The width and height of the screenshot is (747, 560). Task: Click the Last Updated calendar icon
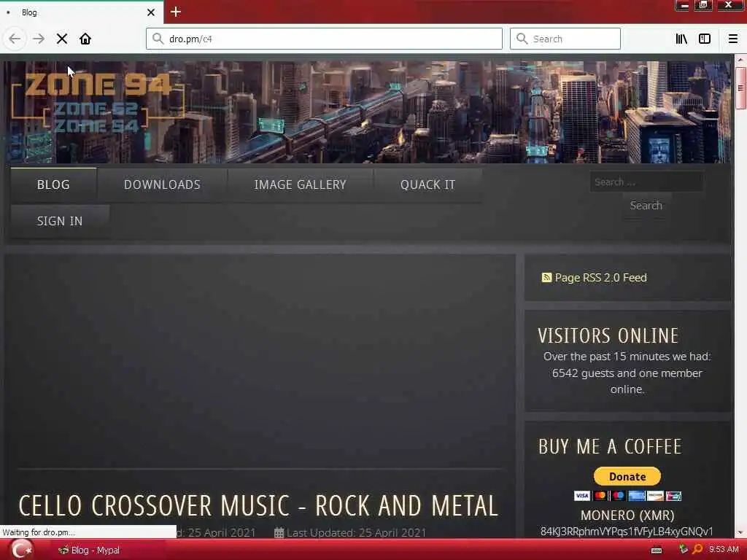click(x=279, y=533)
